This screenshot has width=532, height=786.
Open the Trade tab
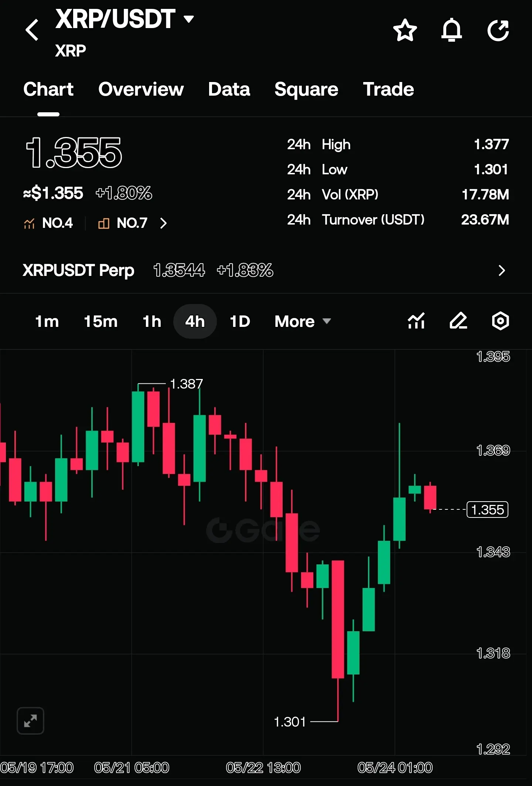pyautogui.click(x=388, y=89)
